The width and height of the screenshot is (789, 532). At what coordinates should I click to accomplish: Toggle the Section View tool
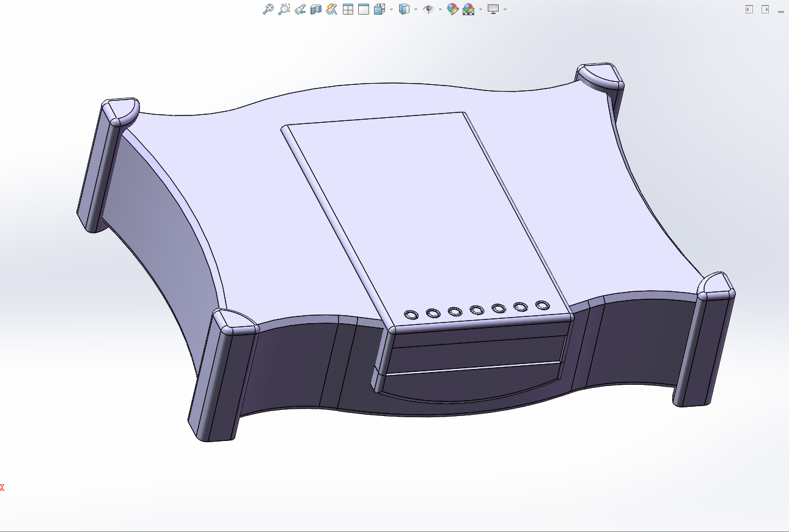315,9
